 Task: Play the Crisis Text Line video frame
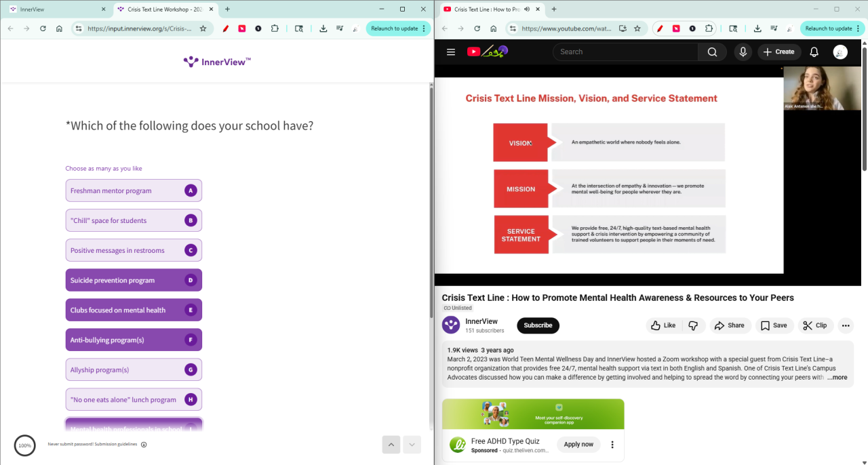[648, 175]
